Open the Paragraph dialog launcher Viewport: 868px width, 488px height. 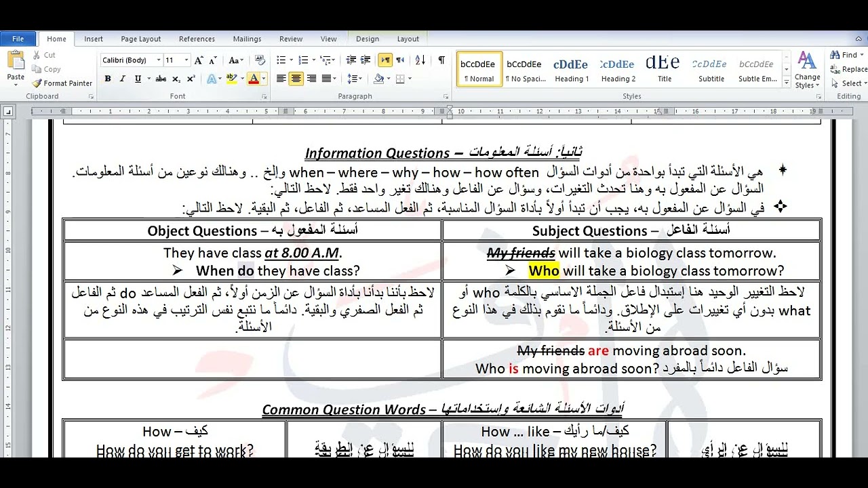[446, 97]
